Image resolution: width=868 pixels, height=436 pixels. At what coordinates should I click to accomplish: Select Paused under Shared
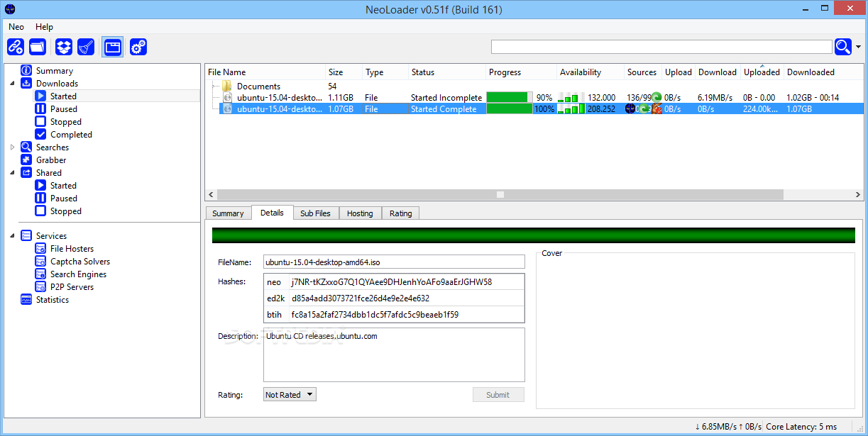tap(64, 199)
